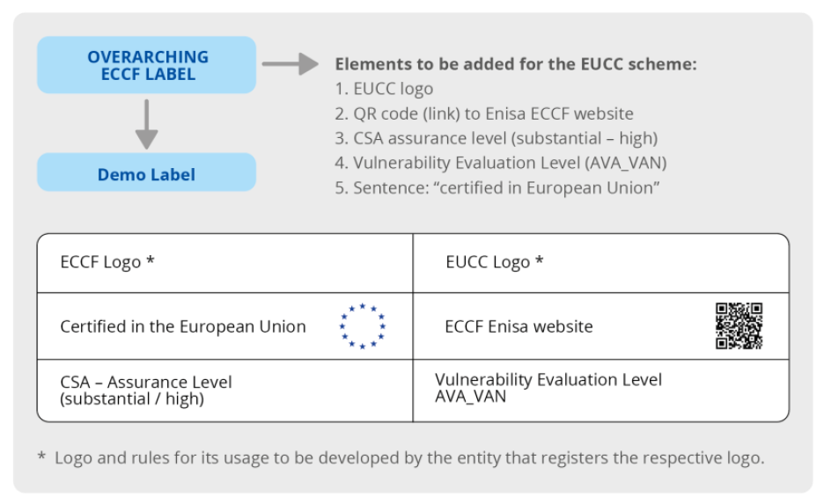This screenshot has height=504, width=824.
Task: Click CSA – Assurance Level cell
Action: coord(224,391)
